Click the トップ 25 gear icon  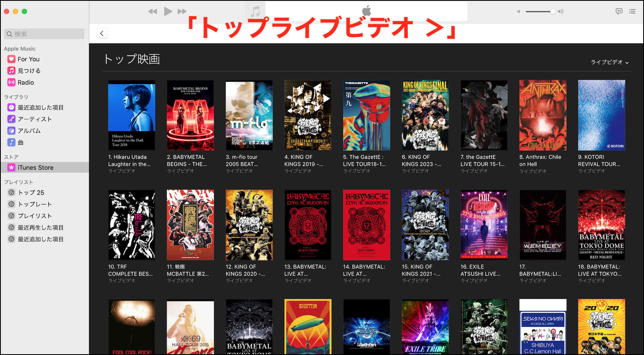[x=11, y=192]
